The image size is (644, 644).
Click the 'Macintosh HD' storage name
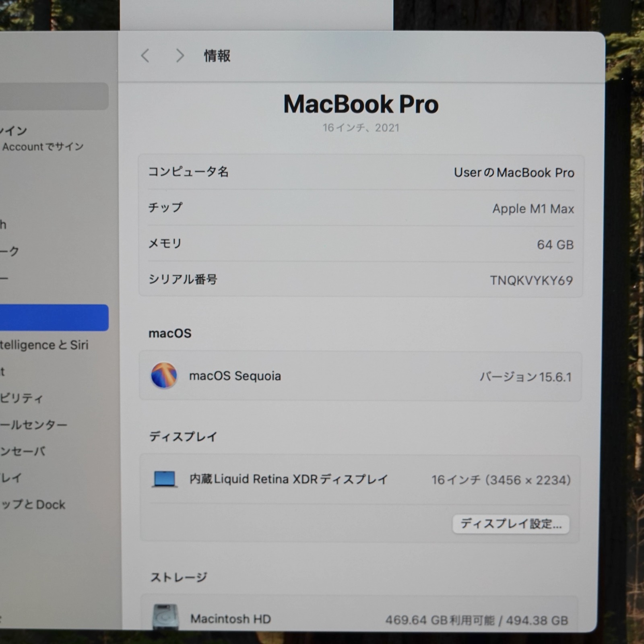231,619
